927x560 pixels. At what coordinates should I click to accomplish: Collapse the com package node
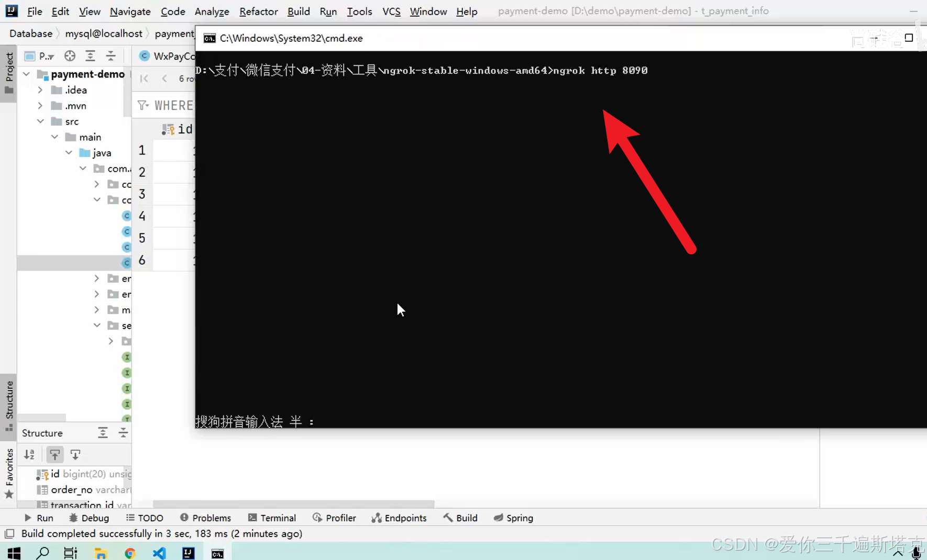point(83,169)
